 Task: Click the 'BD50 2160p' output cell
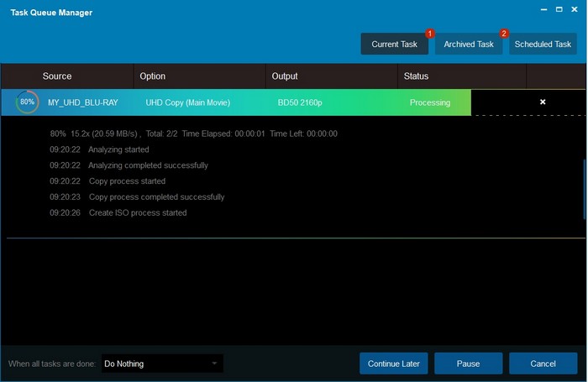click(300, 102)
